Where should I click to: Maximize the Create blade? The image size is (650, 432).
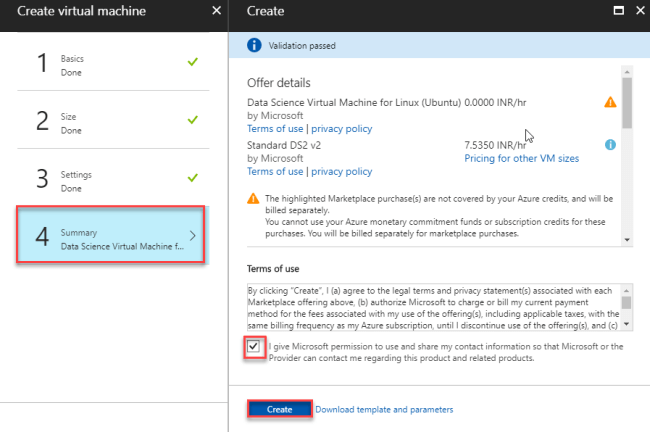(617, 11)
